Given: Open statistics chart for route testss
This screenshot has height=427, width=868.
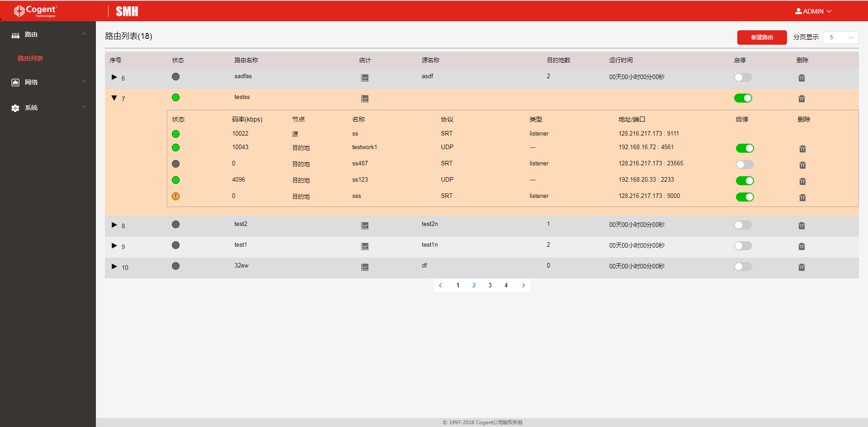Looking at the screenshot, I should click(365, 99).
